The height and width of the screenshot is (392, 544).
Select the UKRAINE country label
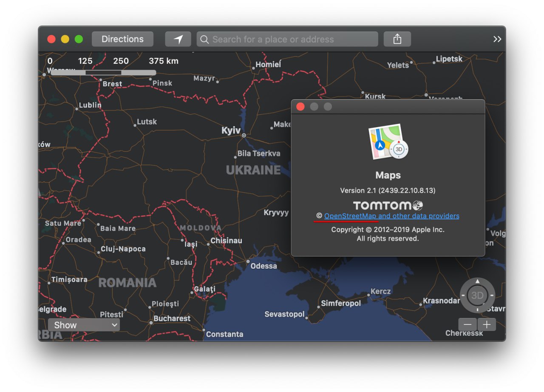point(253,170)
